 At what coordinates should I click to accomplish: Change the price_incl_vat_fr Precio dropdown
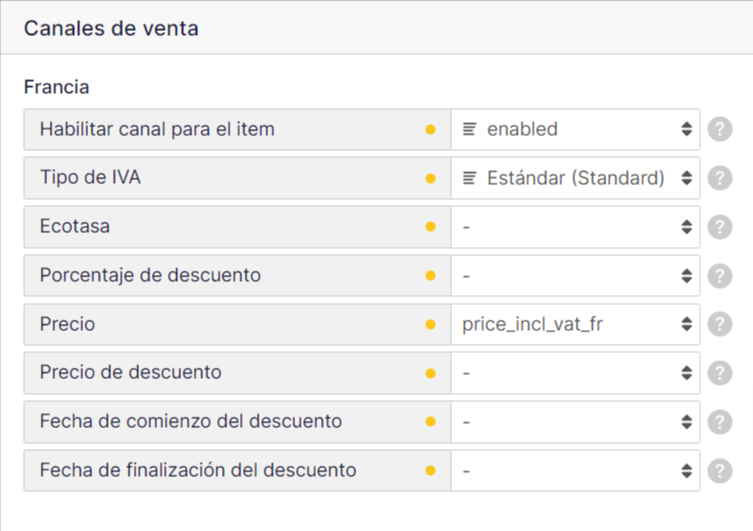point(575,324)
